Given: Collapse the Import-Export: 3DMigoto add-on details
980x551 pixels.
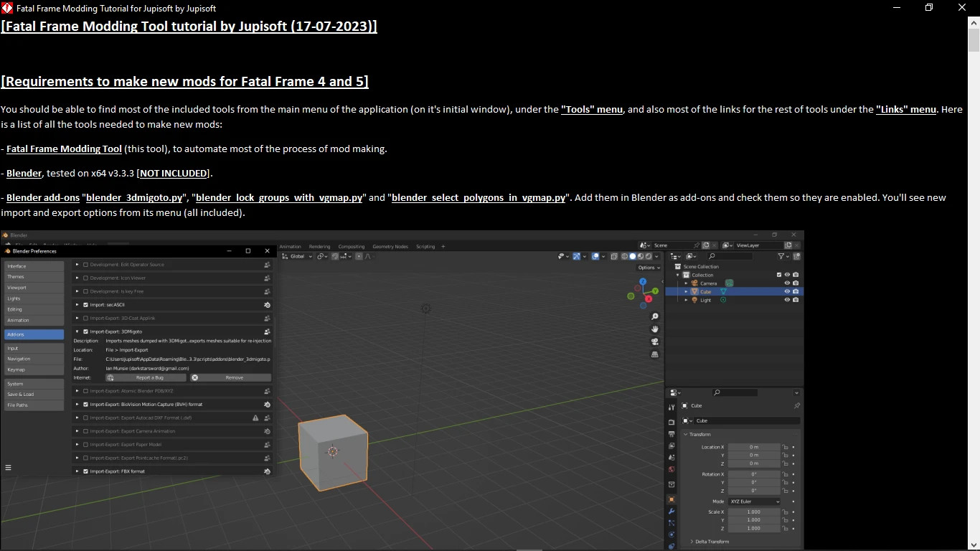Looking at the screenshot, I should [x=77, y=331].
